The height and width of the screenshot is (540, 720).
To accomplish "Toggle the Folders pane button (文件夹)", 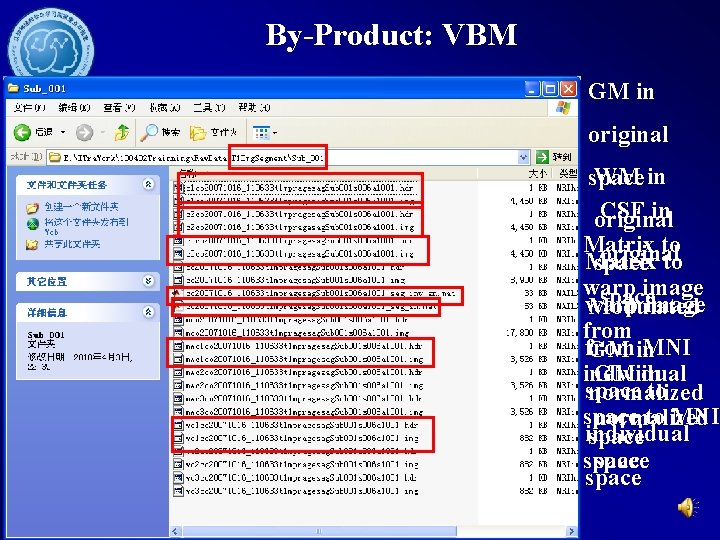I will [x=214, y=133].
